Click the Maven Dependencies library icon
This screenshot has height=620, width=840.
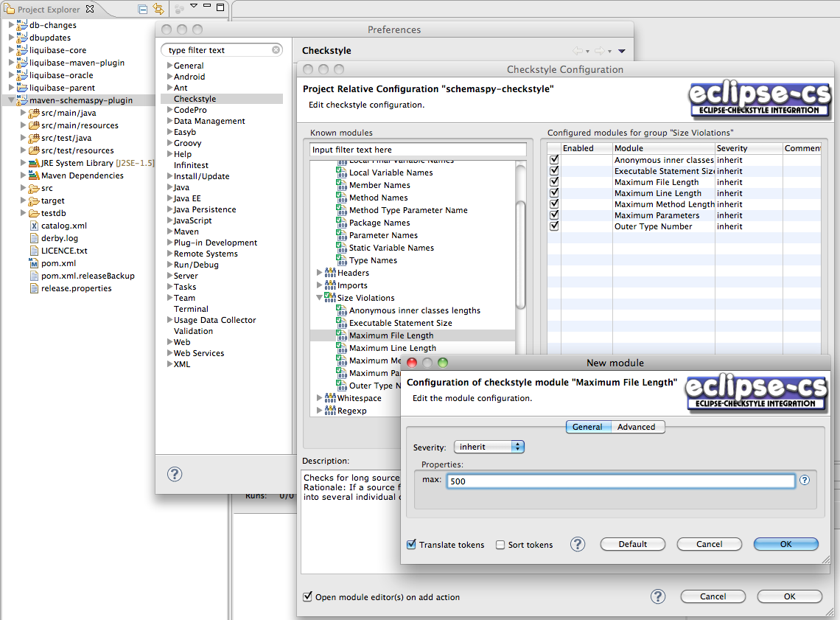[x=34, y=175]
